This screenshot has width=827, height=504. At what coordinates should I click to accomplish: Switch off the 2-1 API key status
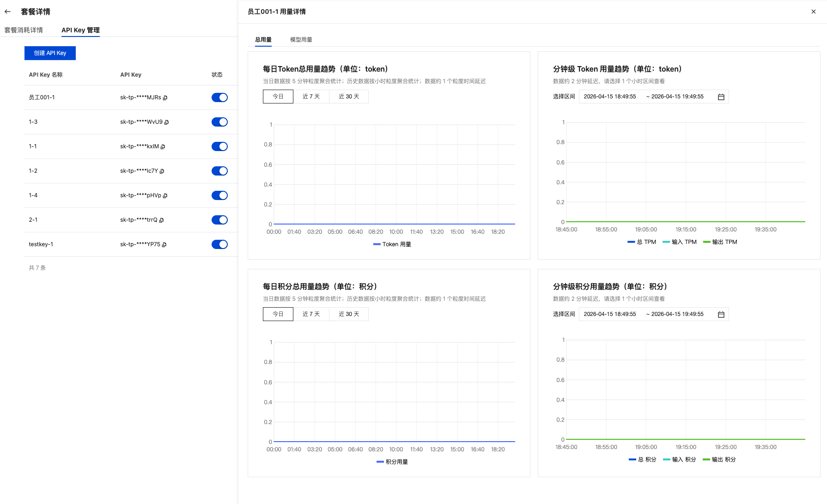(219, 220)
